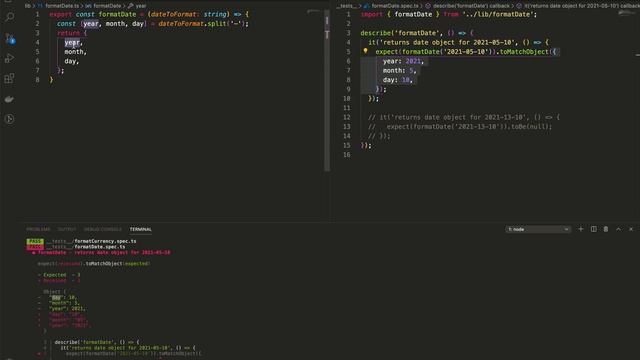Image resolution: width=640 pixels, height=360 pixels.
Task: Click '"year": 2021,' expected line in terminal
Action: (67, 309)
